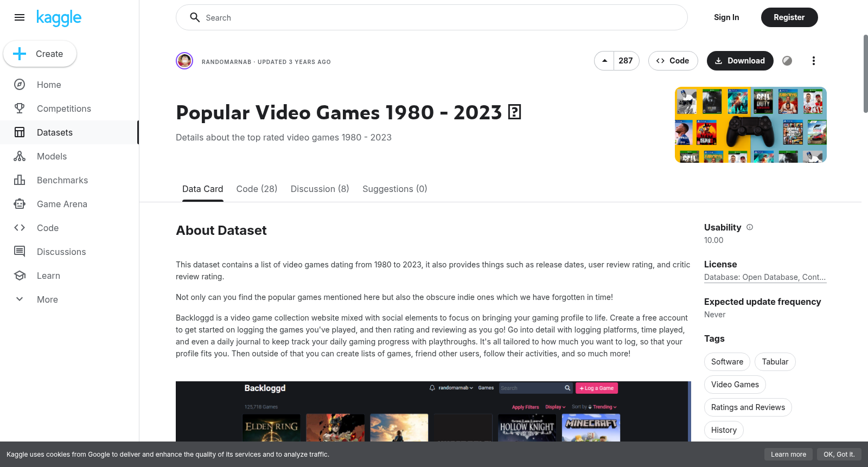Click the 'About Dataset' heading
Screen dimensions: 868x467
coord(221,231)
